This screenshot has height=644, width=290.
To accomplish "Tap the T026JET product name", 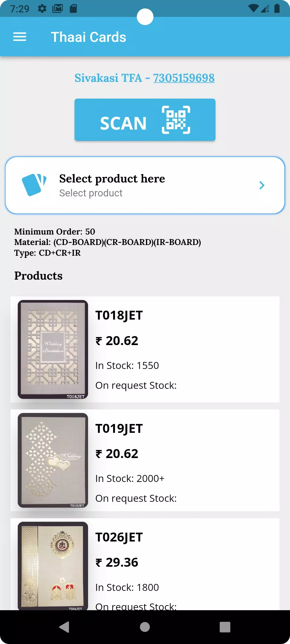I will [119, 537].
